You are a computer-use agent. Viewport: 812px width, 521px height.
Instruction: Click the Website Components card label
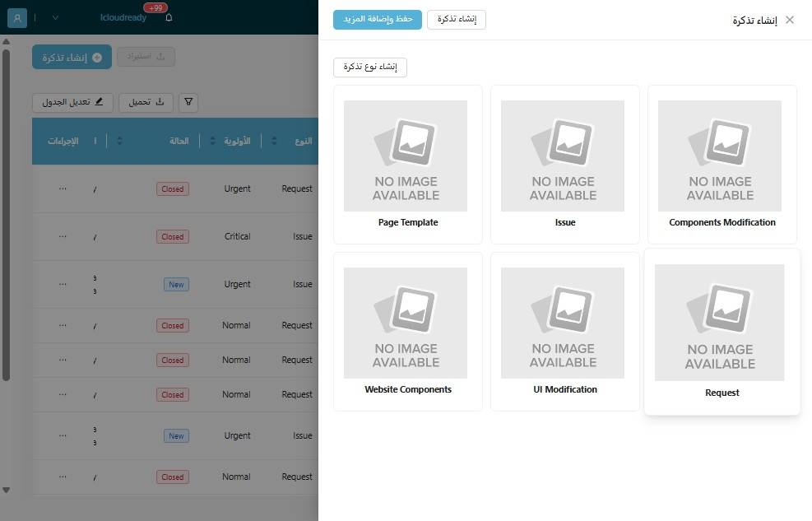408,389
